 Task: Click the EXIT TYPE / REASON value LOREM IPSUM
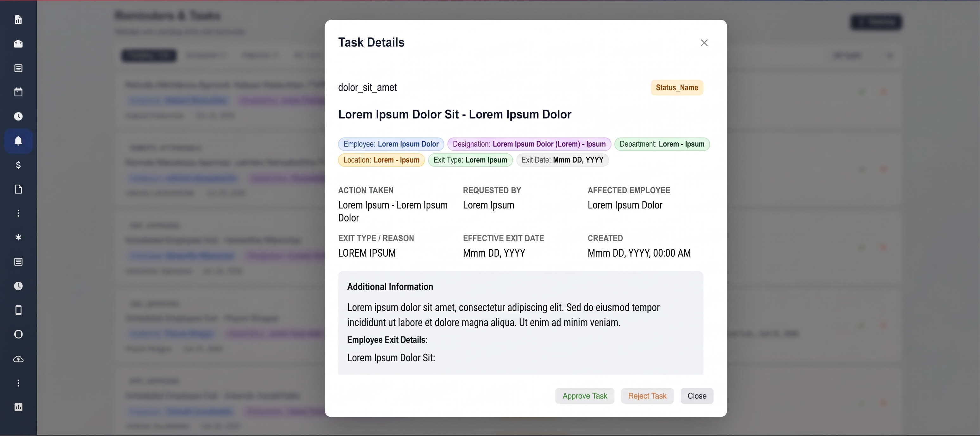pyautogui.click(x=367, y=253)
